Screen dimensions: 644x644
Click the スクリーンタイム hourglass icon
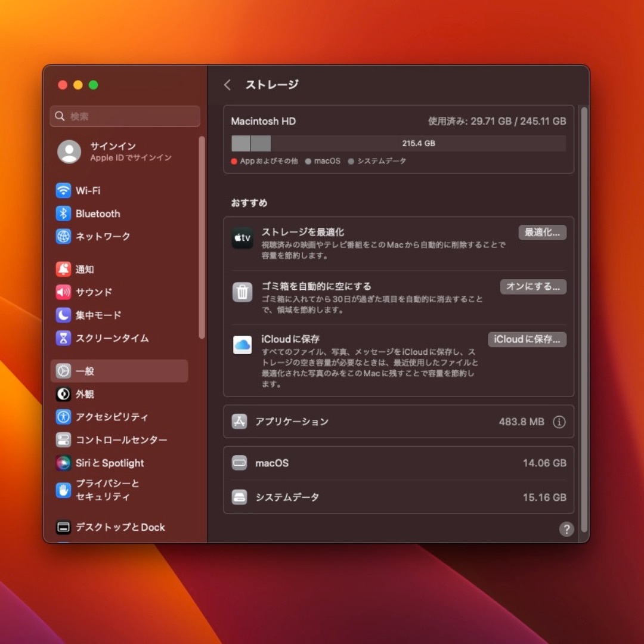click(63, 339)
